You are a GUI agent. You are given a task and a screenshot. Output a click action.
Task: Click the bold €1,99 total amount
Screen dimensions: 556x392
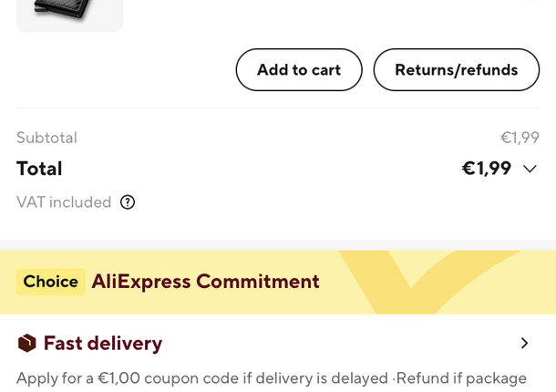(x=486, y=169)
